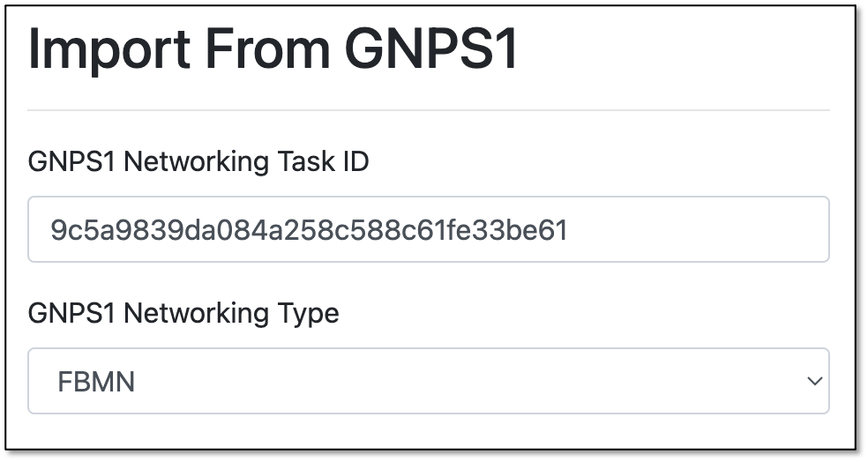The width and height of the screenshot is (868, 462).
Task: Click the word "Type" in the Networking Type label
Action: click(303, 314)
